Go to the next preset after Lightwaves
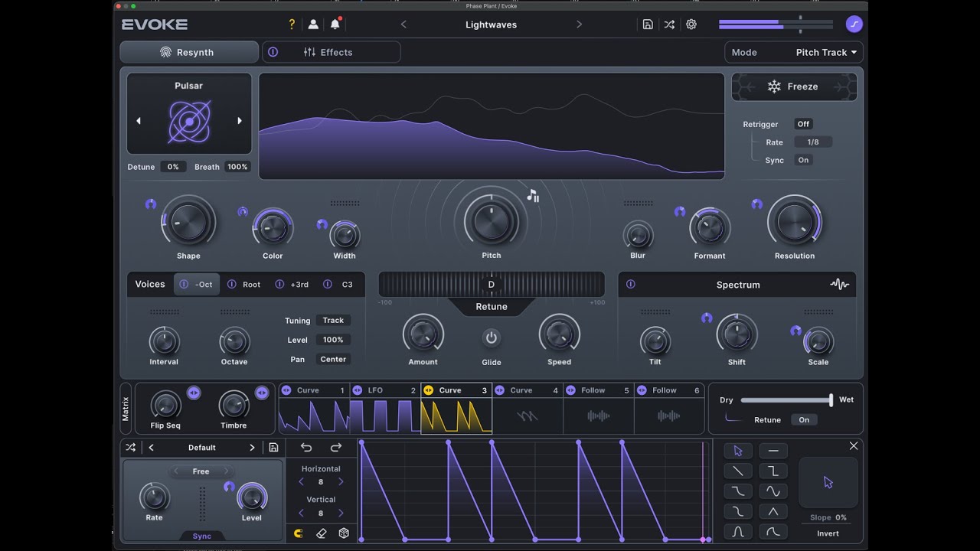 pyautogui.click(x=579, y=24)
